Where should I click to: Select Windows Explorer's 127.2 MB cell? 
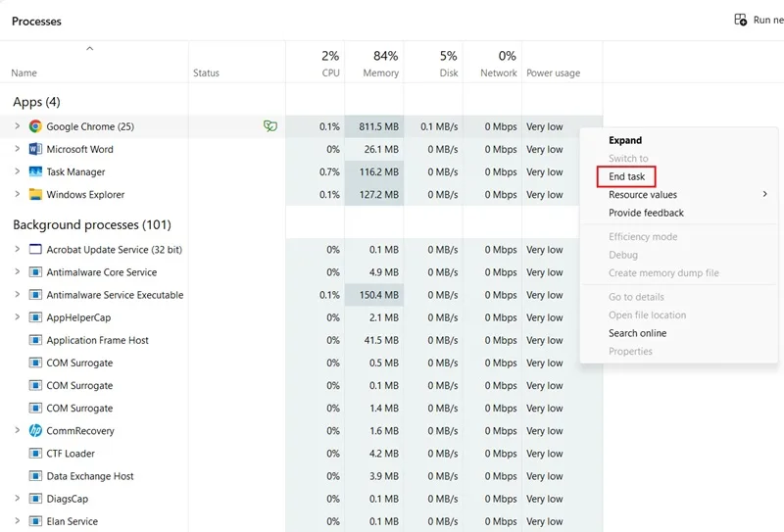click(374, 195)
